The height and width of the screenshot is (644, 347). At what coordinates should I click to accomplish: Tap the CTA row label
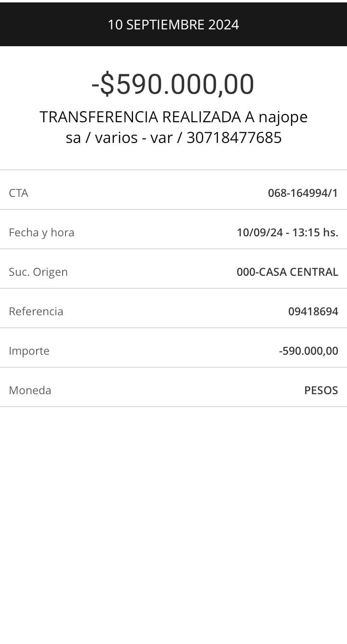tap(18, 193)
